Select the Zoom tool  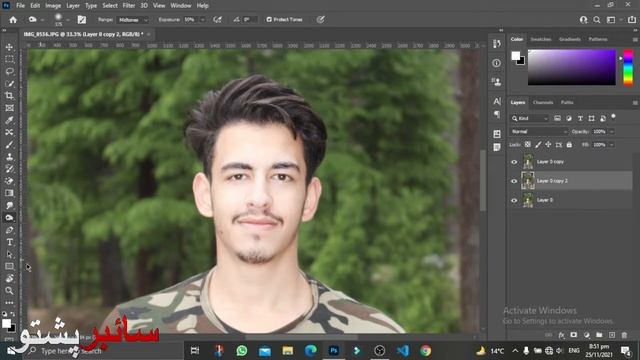9,291
